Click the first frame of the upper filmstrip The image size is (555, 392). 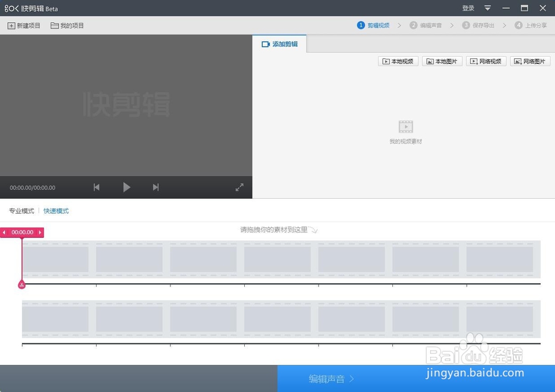tap(56, 259)
